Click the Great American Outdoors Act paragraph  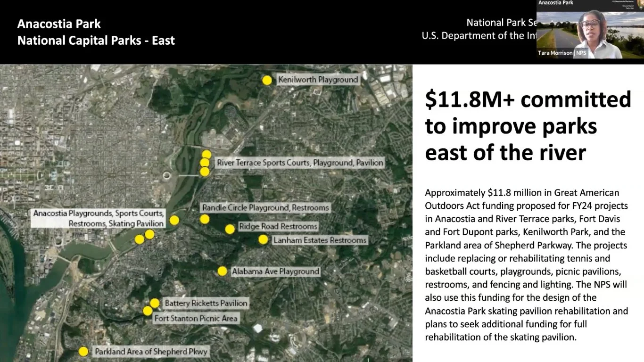coord(527,265)
